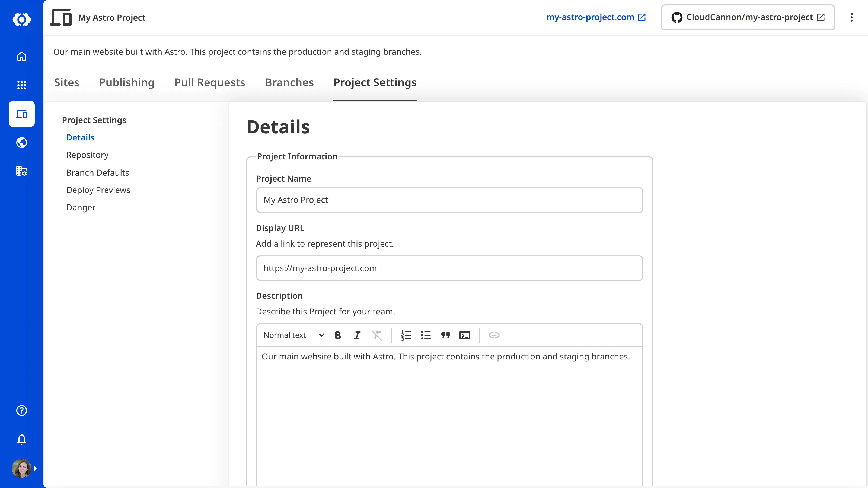Open the notifications bell icon
This screenshot has height=488, width=868.
tap(22, 439)
